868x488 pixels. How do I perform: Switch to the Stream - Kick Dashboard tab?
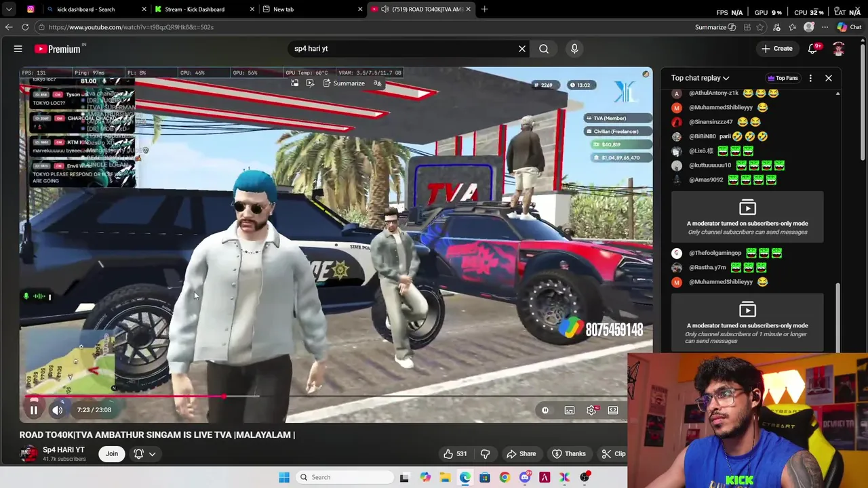coord(204,9)
